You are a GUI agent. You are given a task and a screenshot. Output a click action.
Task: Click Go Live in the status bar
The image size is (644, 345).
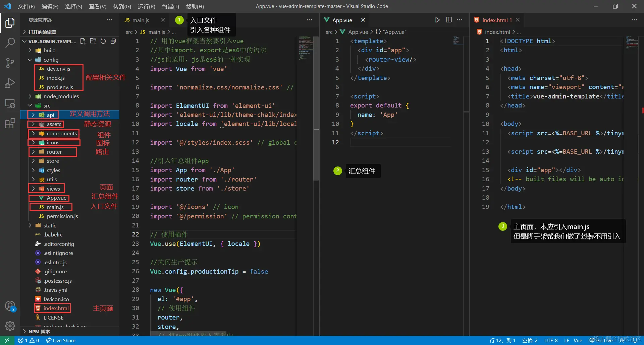pos(601,340)
